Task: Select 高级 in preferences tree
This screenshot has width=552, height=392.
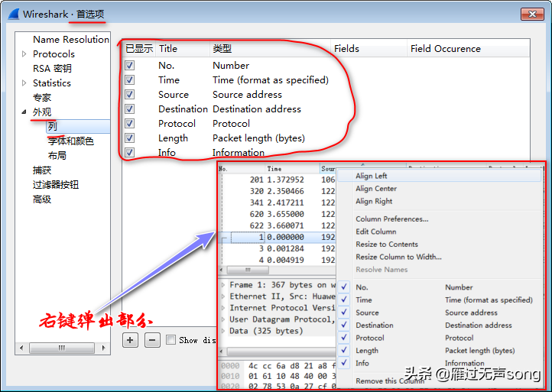Action: (42, 199)
